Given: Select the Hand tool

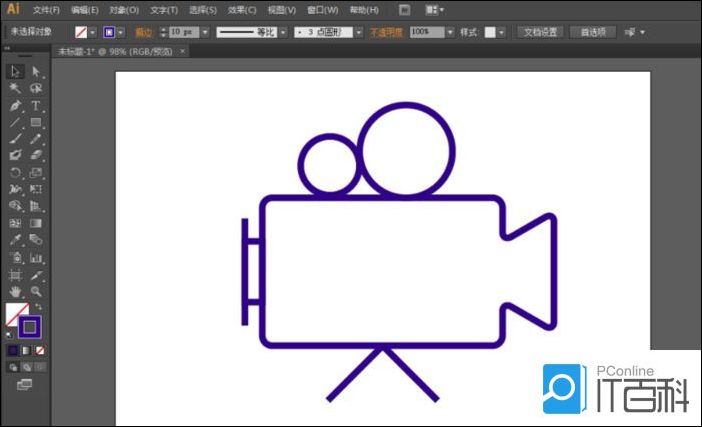Looking at the screenshot, I should pos(15,292).
